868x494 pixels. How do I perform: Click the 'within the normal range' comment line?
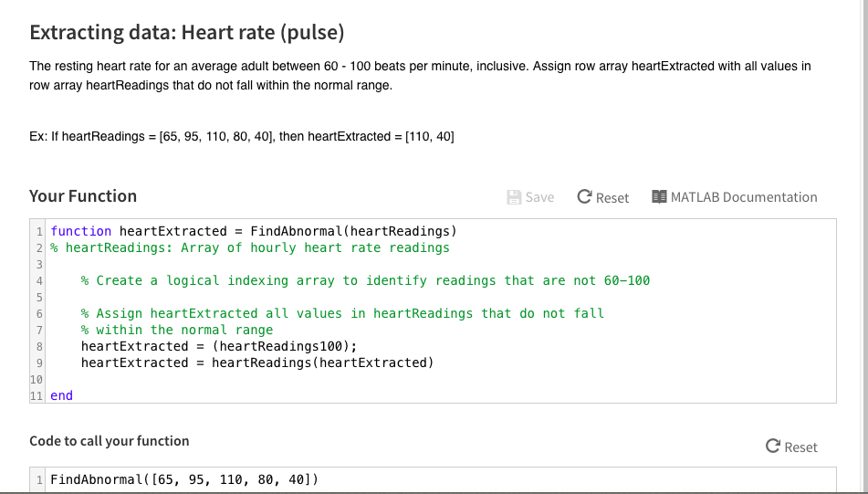pyautogui.click(x=177, y=330)
